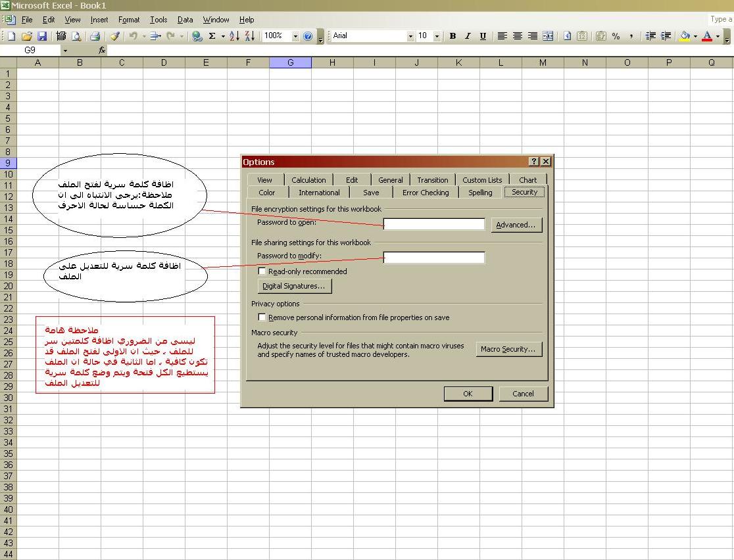This screenshot has width=734, height=560.
Task: Open the zoom percentage dropdown
Action: click(295, 36)
